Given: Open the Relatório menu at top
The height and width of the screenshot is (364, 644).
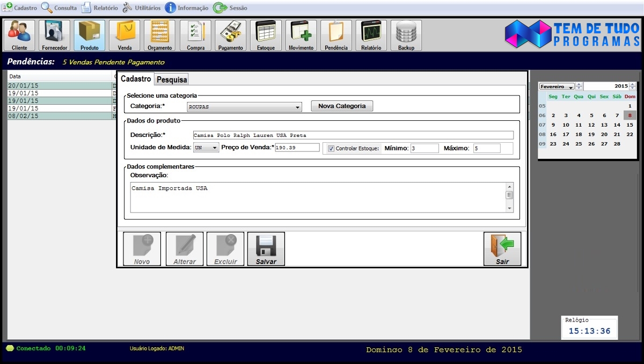Looking at the screenshot, I should point(99,8).
